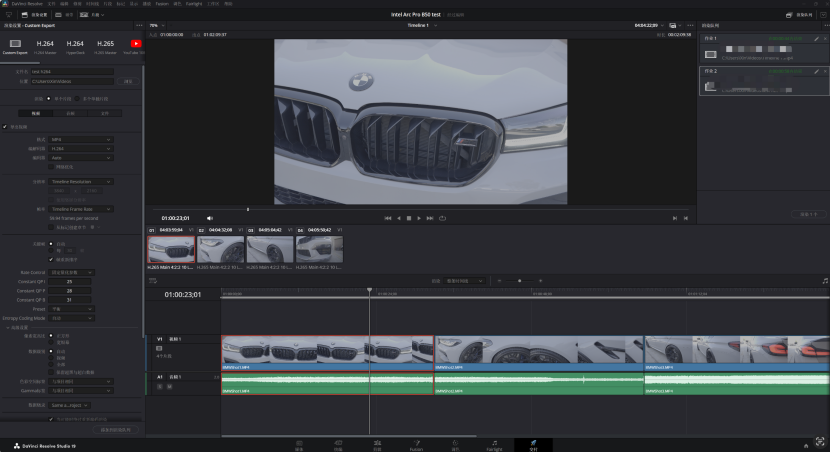This screenshot has width=830, height=452.
Task: Choose the H.265 Master preset
Action: coord(105,44)
